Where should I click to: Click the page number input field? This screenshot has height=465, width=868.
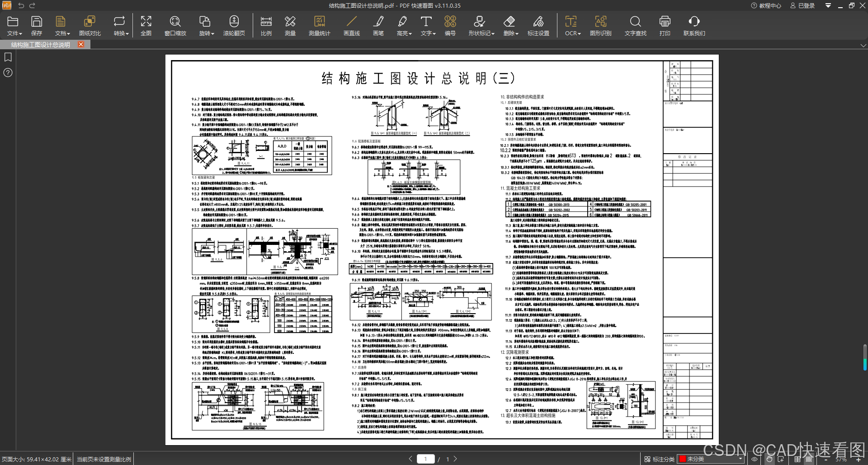pos(425,459)
